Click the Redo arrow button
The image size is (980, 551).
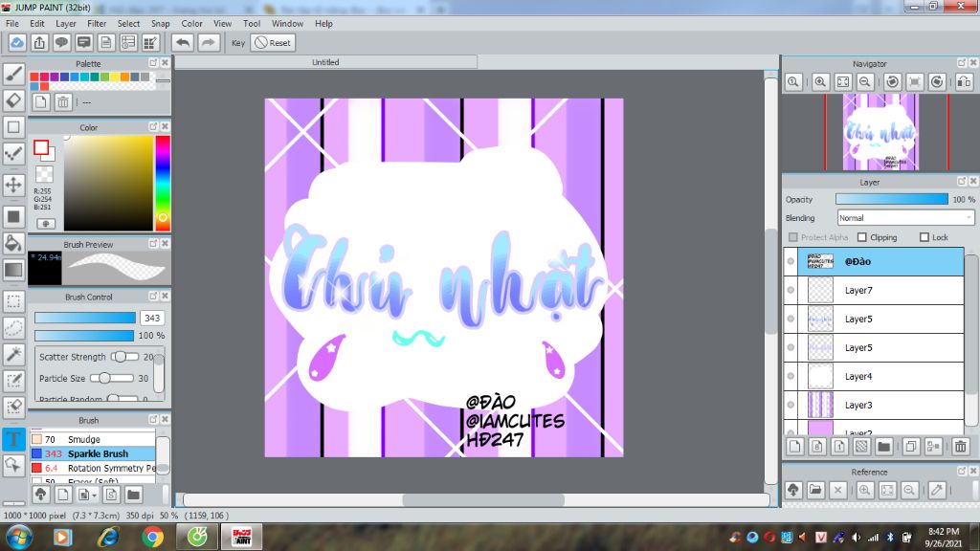(208, 42)
